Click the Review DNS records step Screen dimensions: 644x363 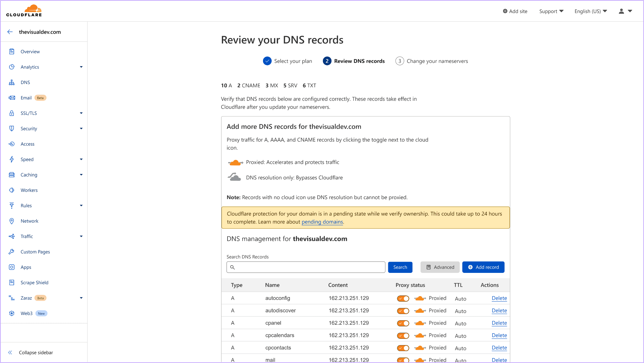coord(354,61)
